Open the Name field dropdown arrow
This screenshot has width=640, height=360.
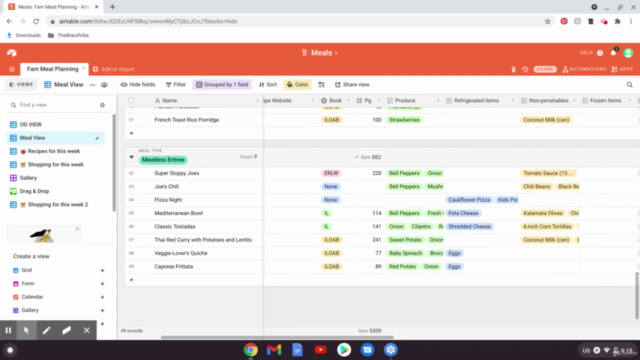coord(257,100)
